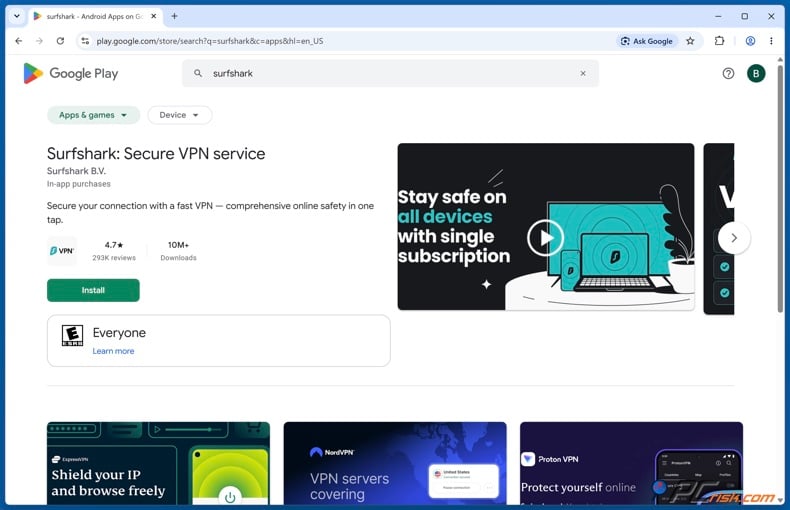
Task: Click the ESRB Everyone rating icon
Action: pyautogui.click(x=72, y=336)
